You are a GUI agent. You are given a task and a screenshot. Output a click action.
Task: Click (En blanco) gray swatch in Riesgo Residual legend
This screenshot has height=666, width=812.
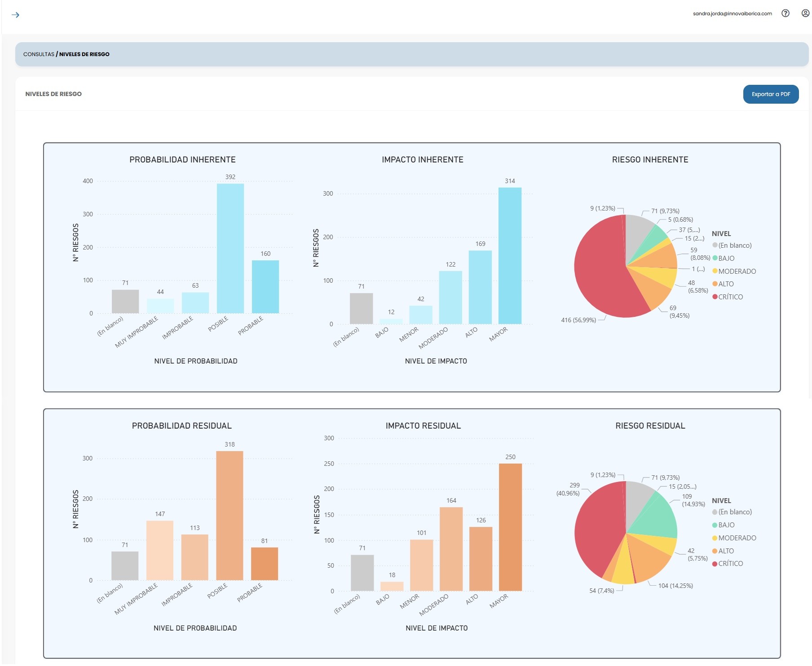coord(715,512)
